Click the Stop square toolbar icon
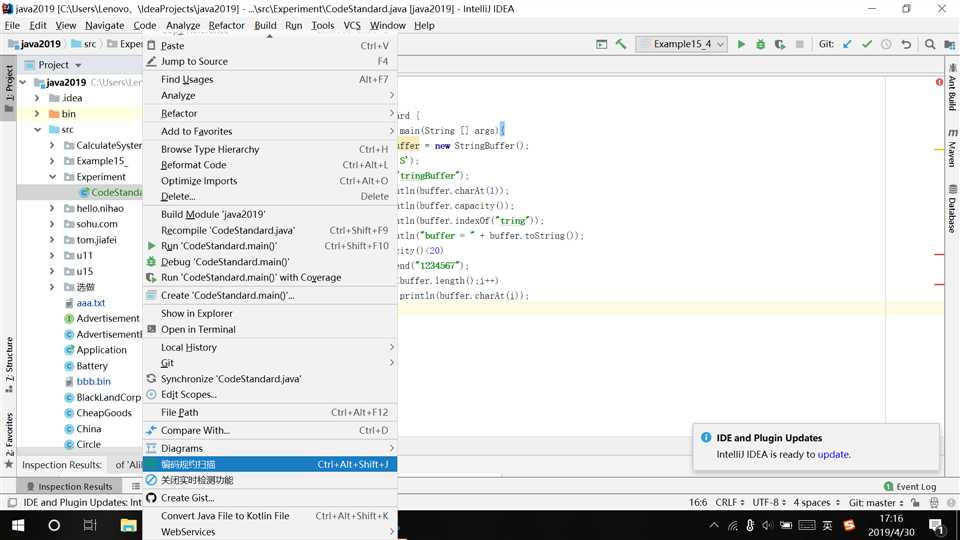 [799, 44]
